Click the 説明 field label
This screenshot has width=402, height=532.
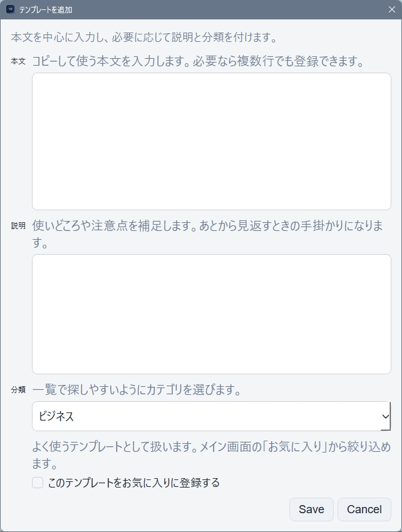point(18,226)
